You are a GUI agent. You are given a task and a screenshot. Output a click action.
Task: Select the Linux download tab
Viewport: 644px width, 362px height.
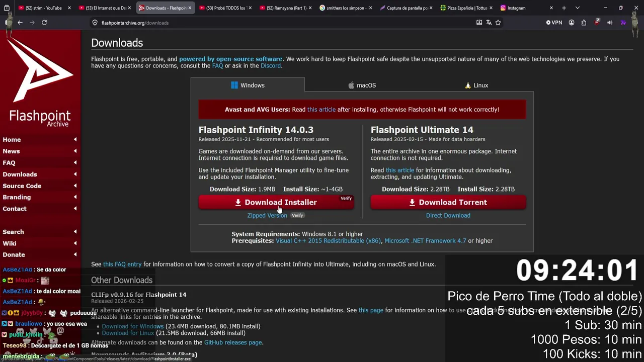click(476, 85)
